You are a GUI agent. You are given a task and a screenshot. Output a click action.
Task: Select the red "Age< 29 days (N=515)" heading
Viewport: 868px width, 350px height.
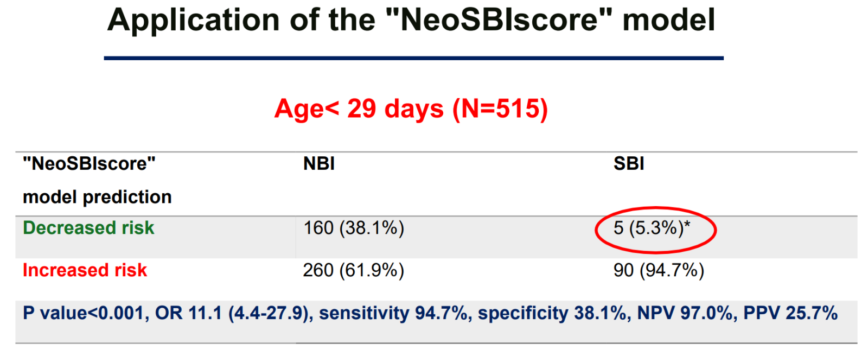pyautogui.click(x=411, y=109)
